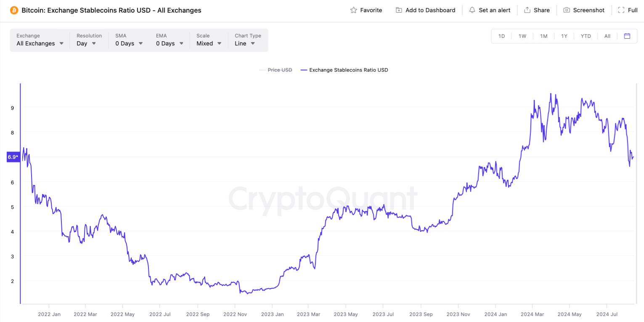Click the Screenshot camera icon
Screen dimensions: 644x322
coord(567,10)
